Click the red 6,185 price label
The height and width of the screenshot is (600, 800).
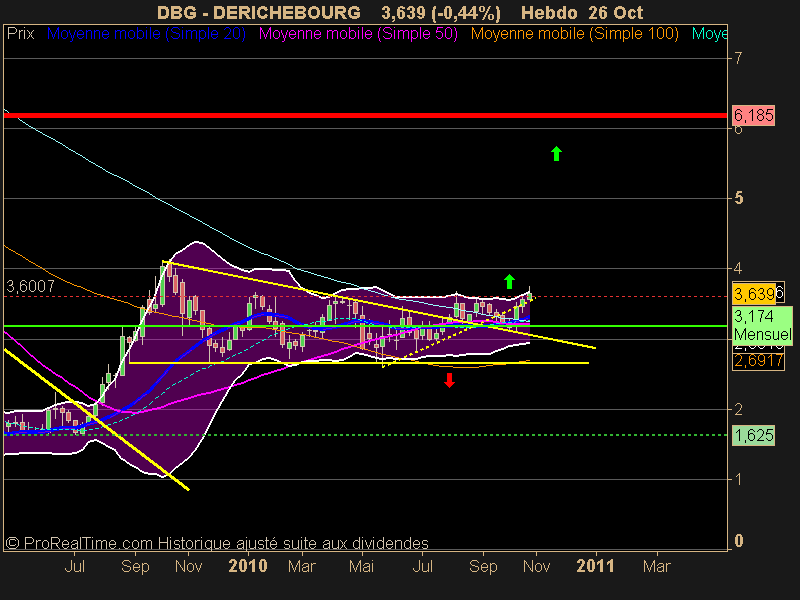[754, 115]
